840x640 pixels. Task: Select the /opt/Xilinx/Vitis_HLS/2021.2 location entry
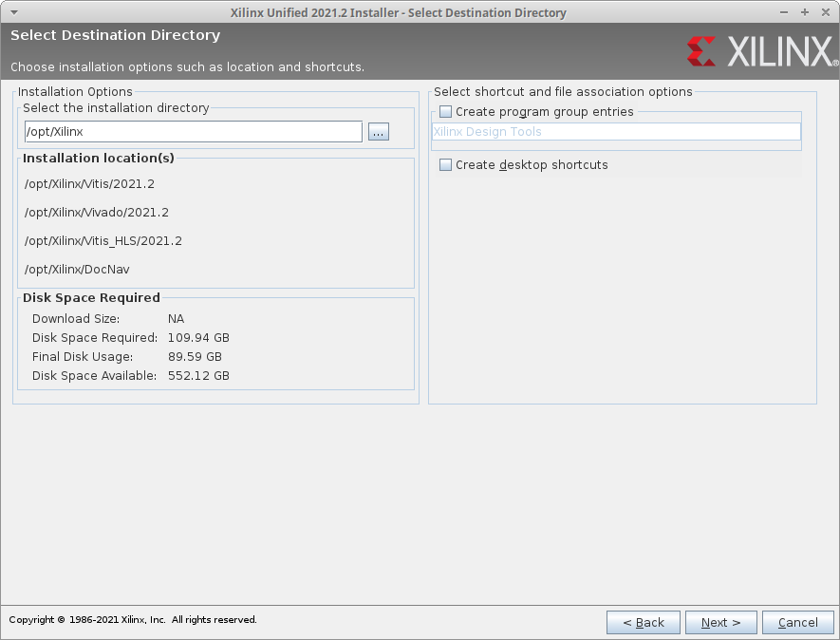coord(103,241)
